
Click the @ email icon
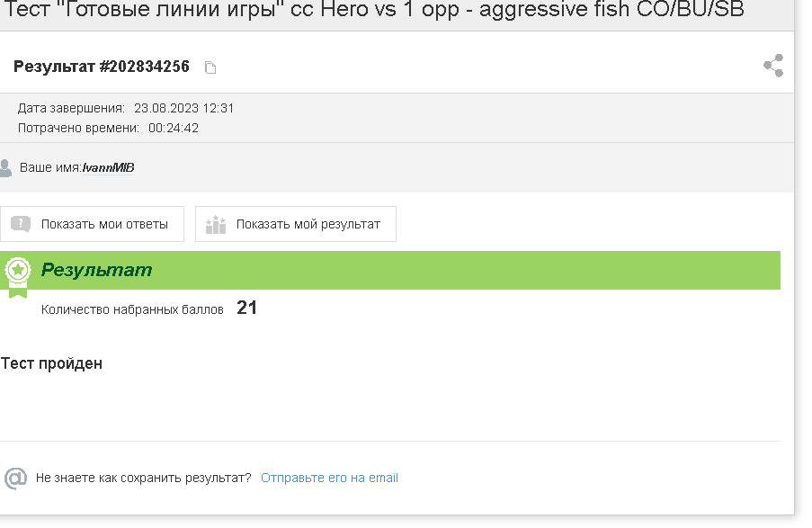(15, 478)
